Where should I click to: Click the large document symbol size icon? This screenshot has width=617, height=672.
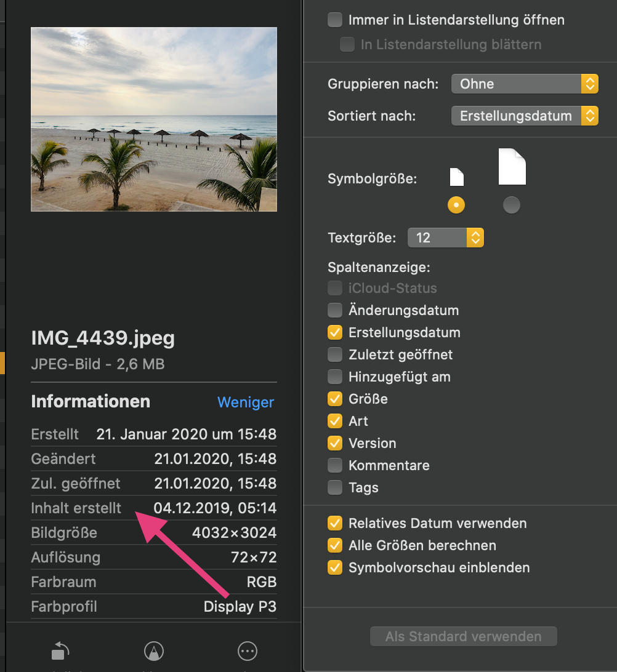[512, 167]
